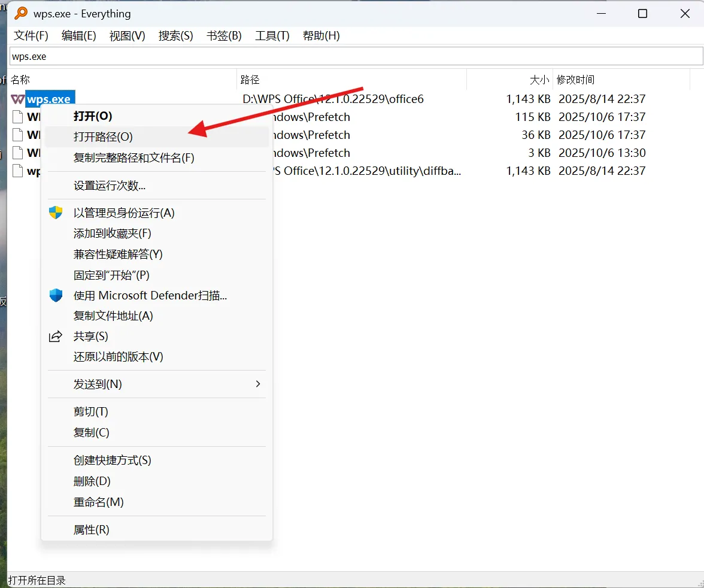Click the file icon in the 36 KB row

point(17,135)
